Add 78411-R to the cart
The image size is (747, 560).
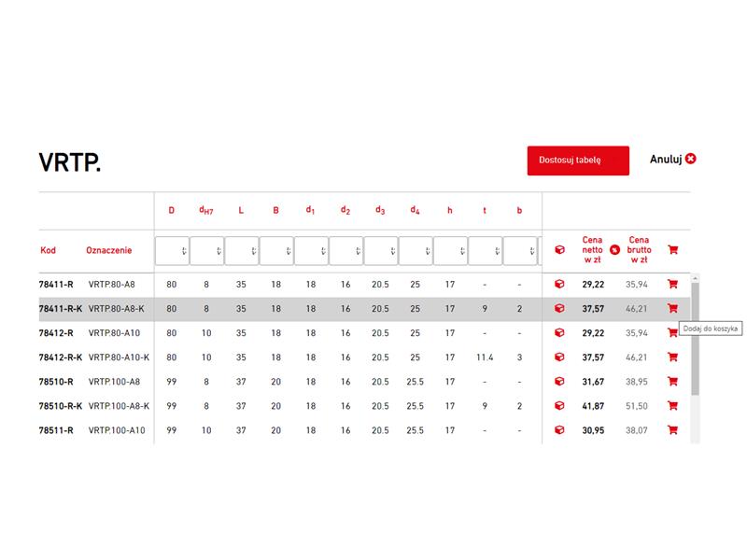672,285
